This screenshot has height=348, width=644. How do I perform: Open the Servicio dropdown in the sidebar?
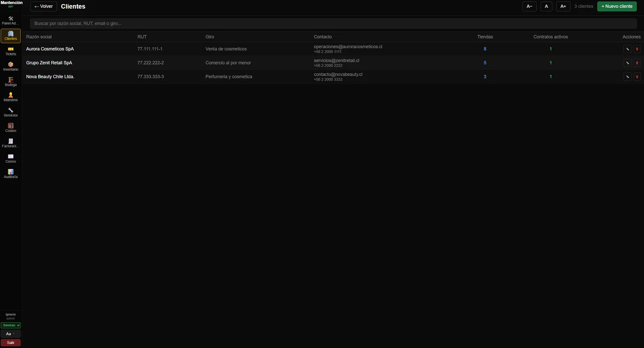(11, 325)
